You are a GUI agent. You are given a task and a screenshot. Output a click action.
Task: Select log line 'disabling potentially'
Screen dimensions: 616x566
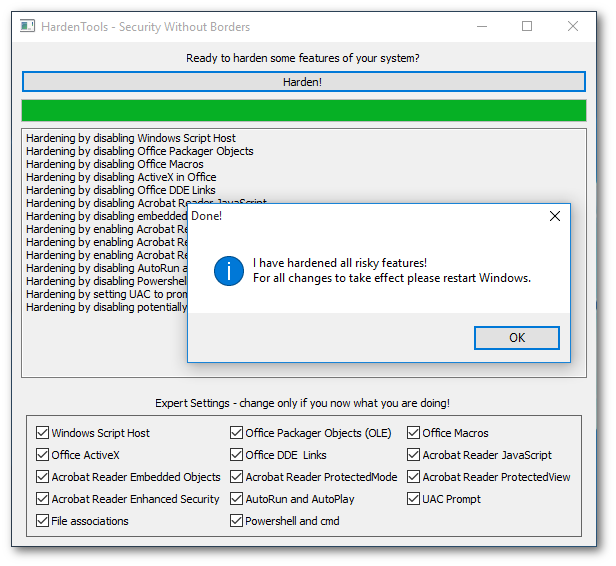[106, 307]
